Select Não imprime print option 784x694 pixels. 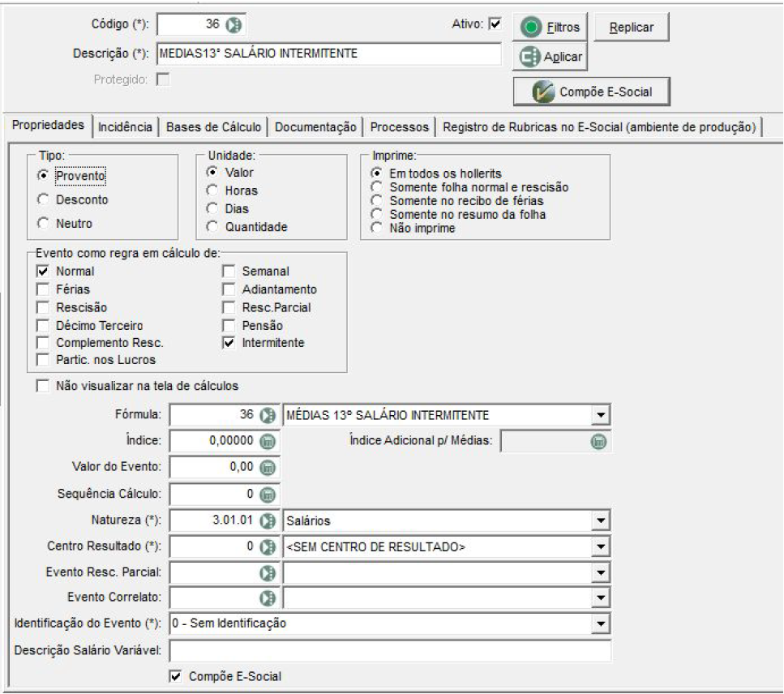[x=376, y=228]
